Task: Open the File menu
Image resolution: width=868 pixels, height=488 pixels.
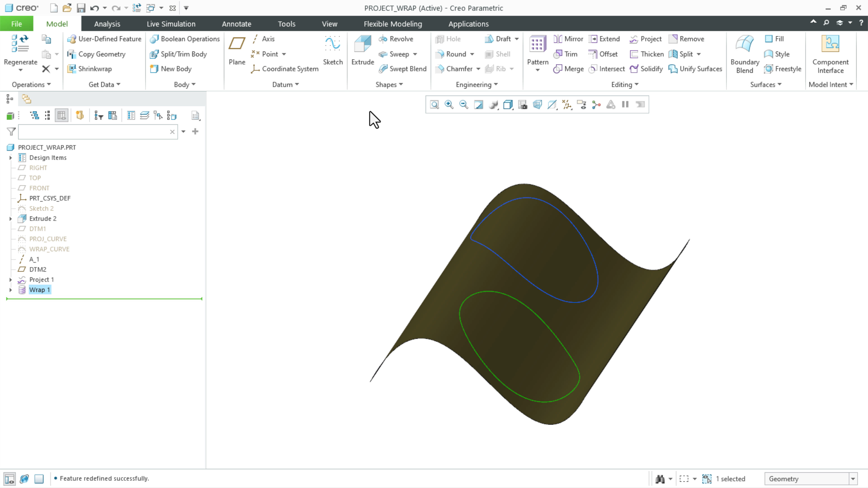Action: (x=16, y=23)
